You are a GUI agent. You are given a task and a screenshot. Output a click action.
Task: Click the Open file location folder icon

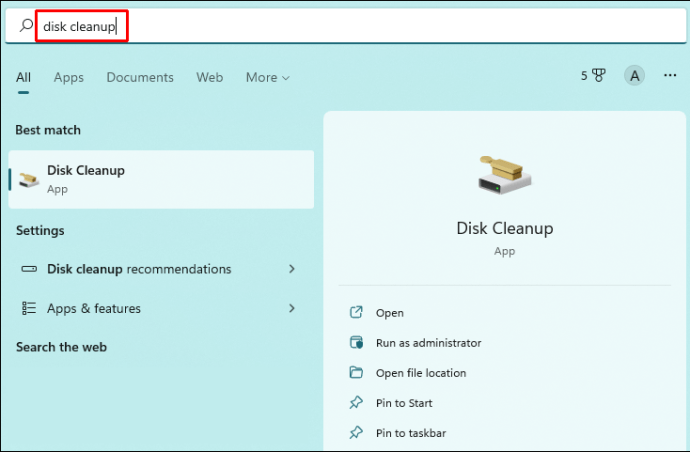click(x=356, y=373)
